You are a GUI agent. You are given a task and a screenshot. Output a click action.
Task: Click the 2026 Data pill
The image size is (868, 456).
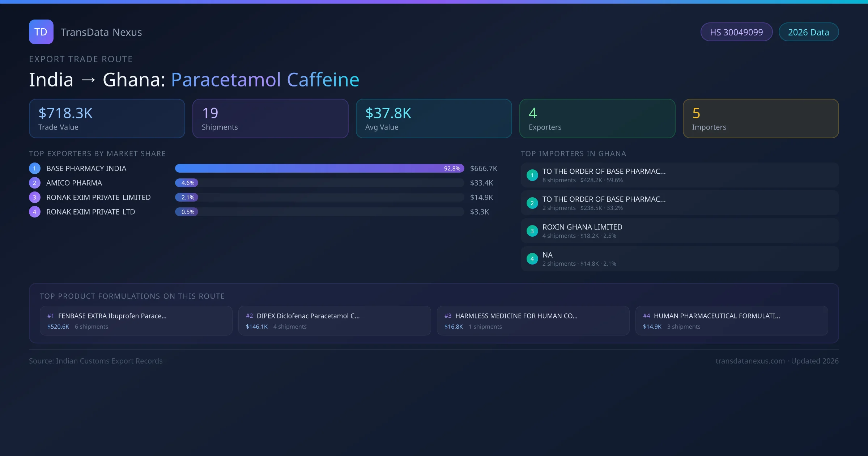click(x=808, y=32)
